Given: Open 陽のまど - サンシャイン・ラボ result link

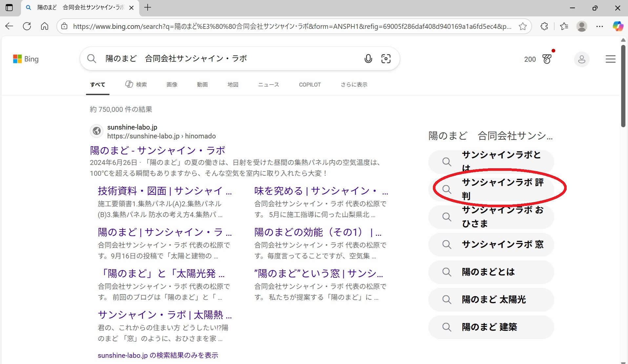Looking at the screenshot, I should (x=157, y=151).
